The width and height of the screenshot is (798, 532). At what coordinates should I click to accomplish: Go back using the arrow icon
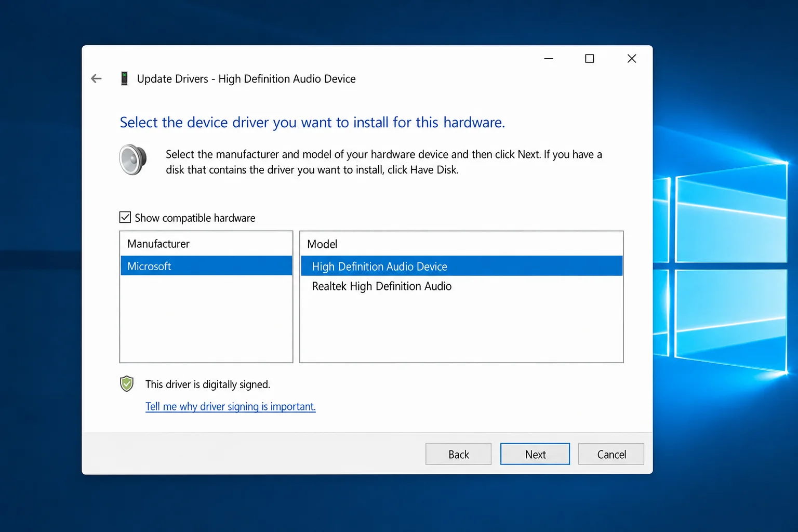pyautogui.click(x=96, y=78)
